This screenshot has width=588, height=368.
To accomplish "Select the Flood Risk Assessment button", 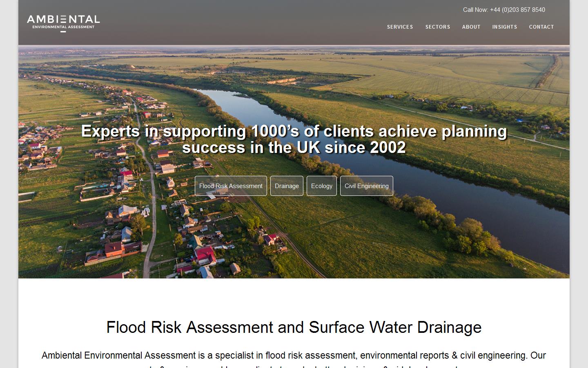I will 231,186.
